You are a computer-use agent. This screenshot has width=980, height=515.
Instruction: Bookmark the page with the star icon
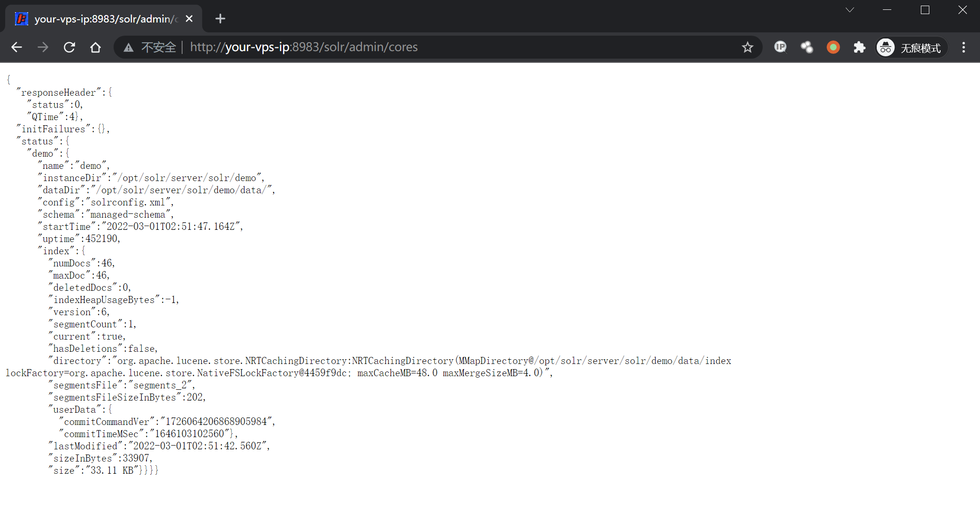point(748,47)
